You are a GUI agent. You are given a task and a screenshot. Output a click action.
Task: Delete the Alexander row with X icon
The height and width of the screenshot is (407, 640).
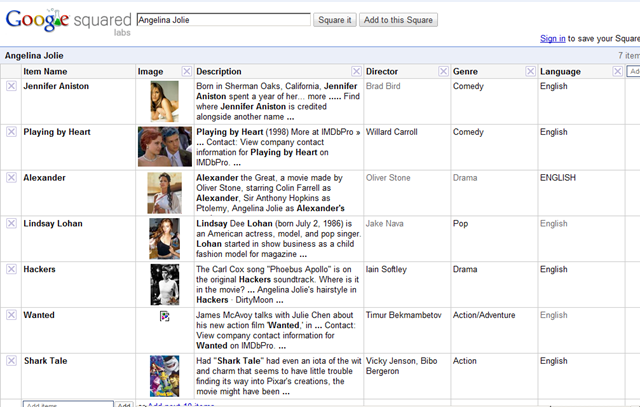coord(11,178)
